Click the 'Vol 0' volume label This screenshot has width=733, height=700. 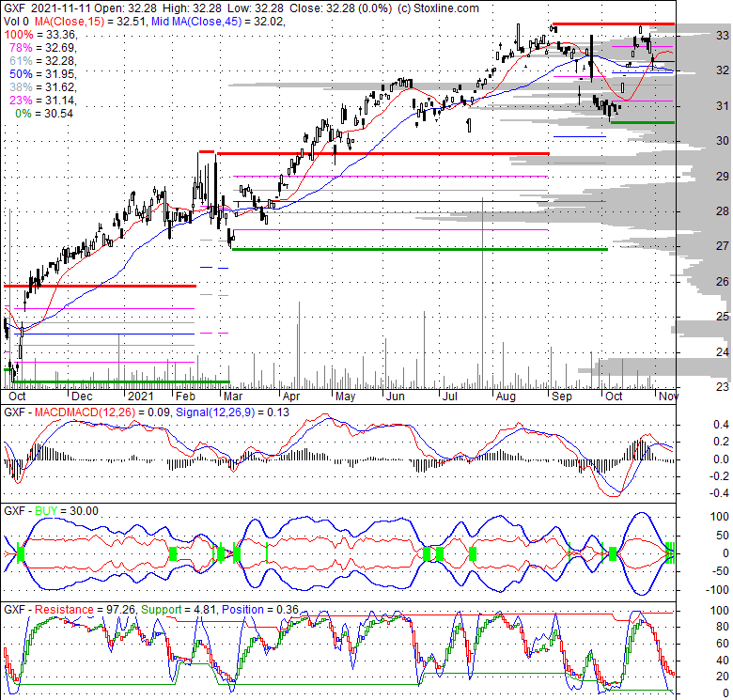(x=16, y=22)
